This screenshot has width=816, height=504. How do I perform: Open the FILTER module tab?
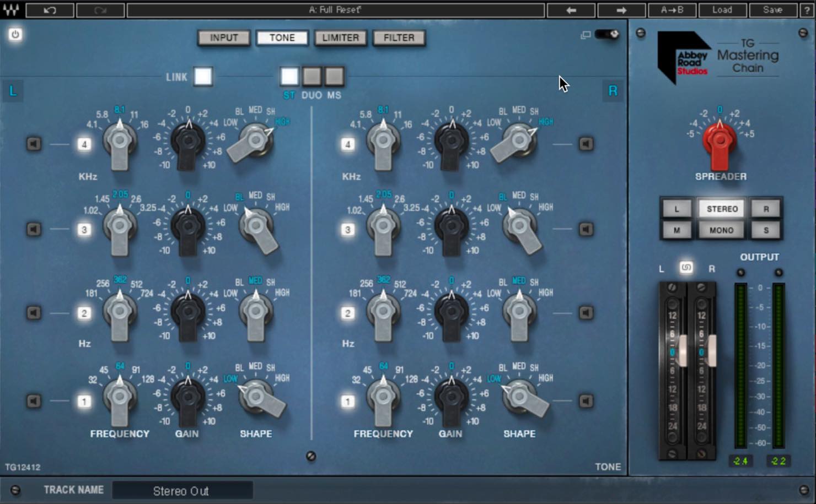399,38
